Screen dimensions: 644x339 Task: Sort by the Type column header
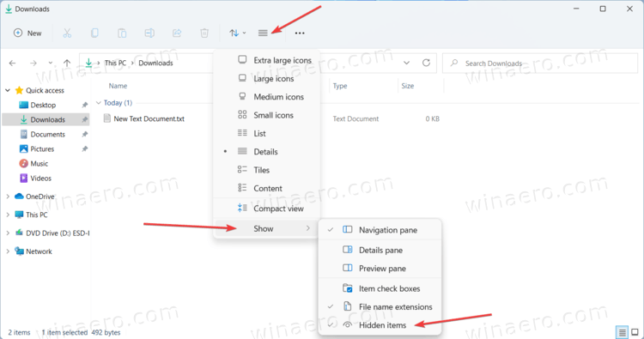[340, 86]
